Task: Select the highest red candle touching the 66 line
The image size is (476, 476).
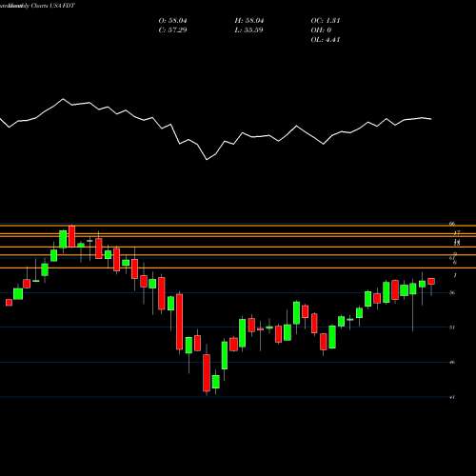Action: [x=72, y=236]
